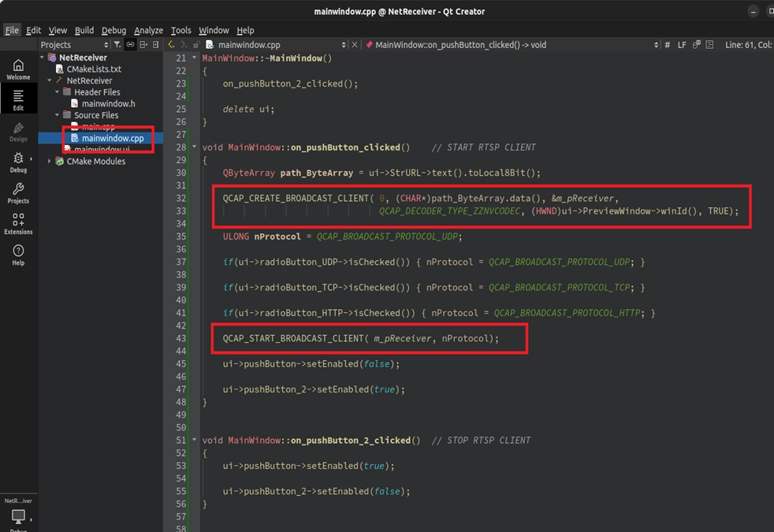Screen dimensions: 774x532
Task: Open the Extensions mode
Action: pyautogui.click(x=18, y=224)
